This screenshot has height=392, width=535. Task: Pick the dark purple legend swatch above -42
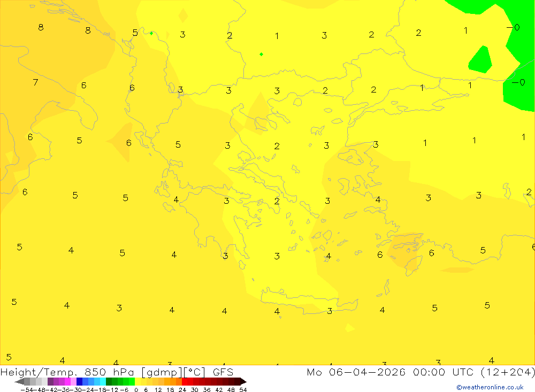click(x=50, y=381)
